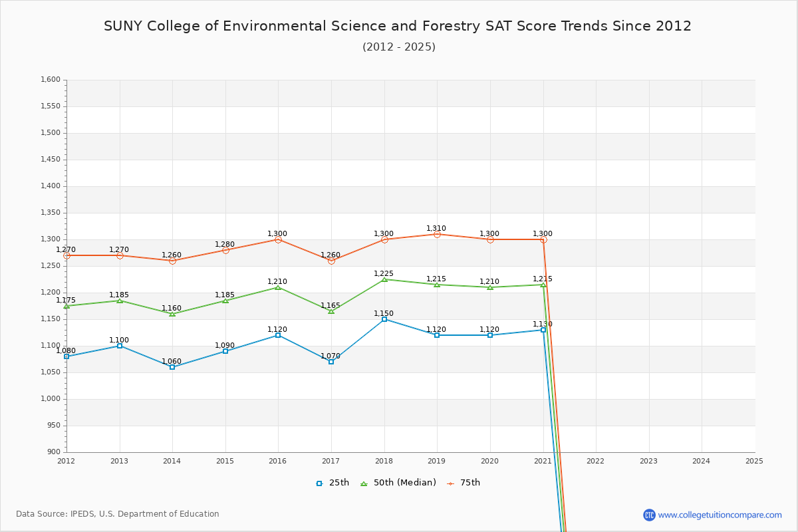The image size is (798, 532).
Task: Select the 2018 25th marker labeled 1,150
Action: click(384, 319)
